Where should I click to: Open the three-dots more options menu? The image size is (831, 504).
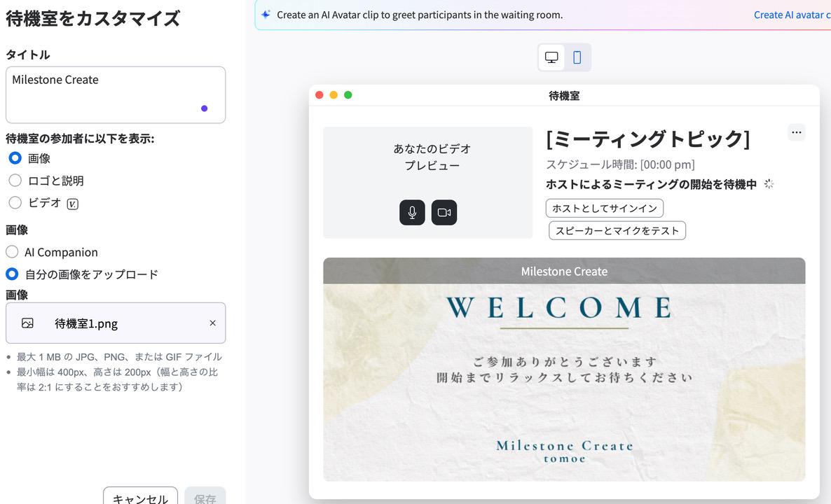[x=796, y=132]
